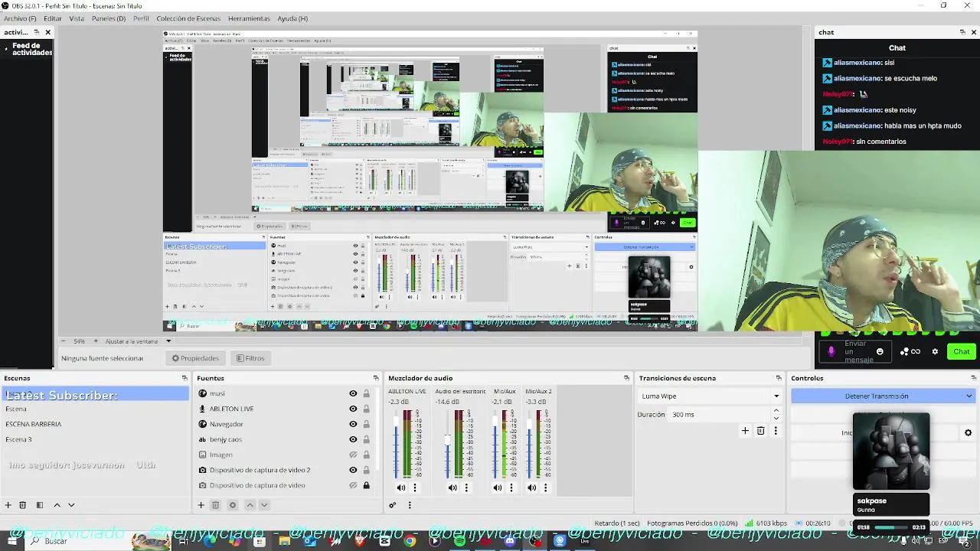Add a new source in Fuentes panel
The width and height of the screenshot is (980, 551).
[x=201, y=505]
